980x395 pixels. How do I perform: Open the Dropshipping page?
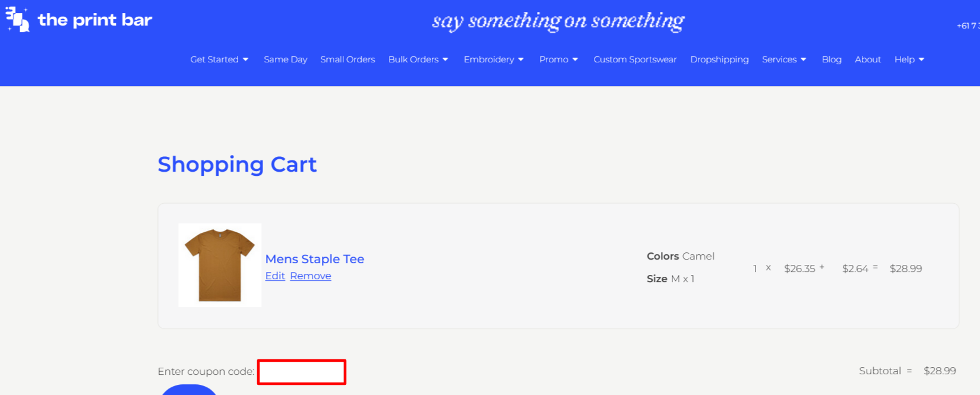point(719,59)
